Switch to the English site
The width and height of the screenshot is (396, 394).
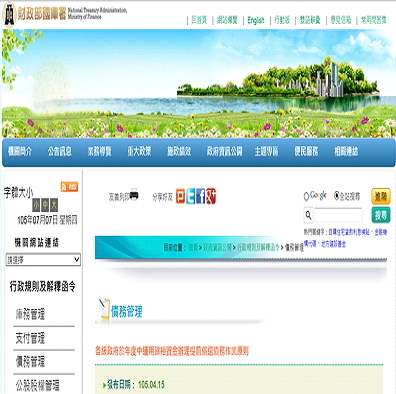pos(256,20)
